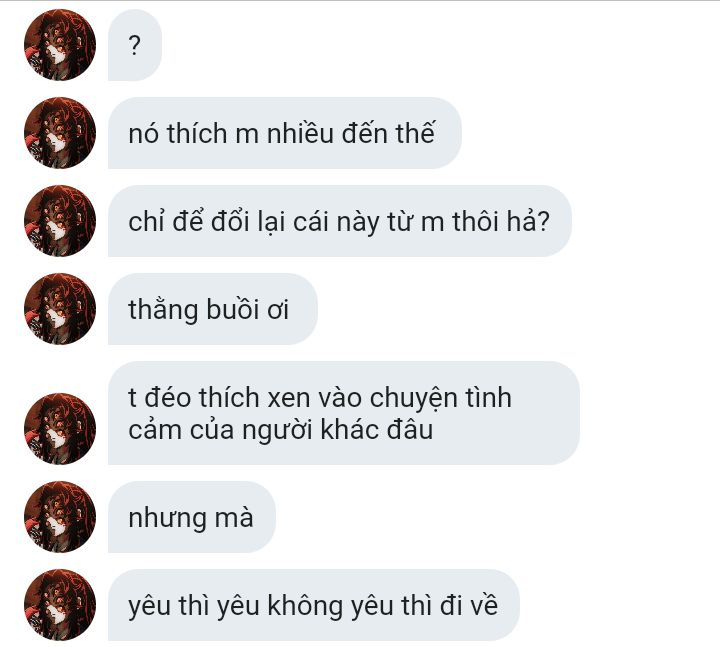Click avatar beside the "?" message

coord(60,45)
